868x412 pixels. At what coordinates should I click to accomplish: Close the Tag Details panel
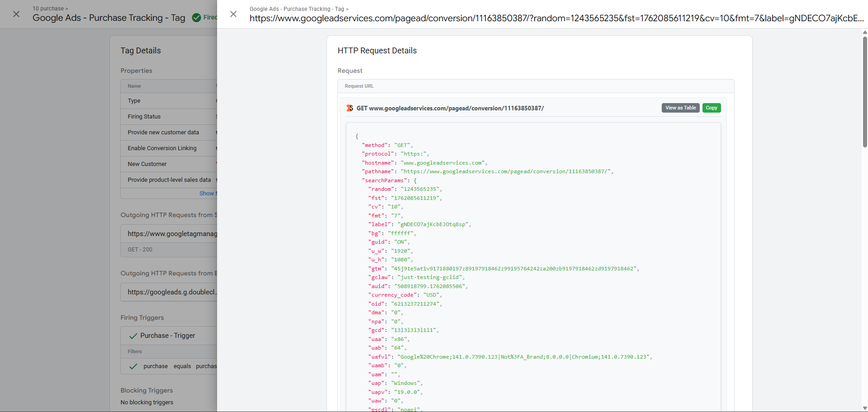pyautogui.click(x=16, y=14)
